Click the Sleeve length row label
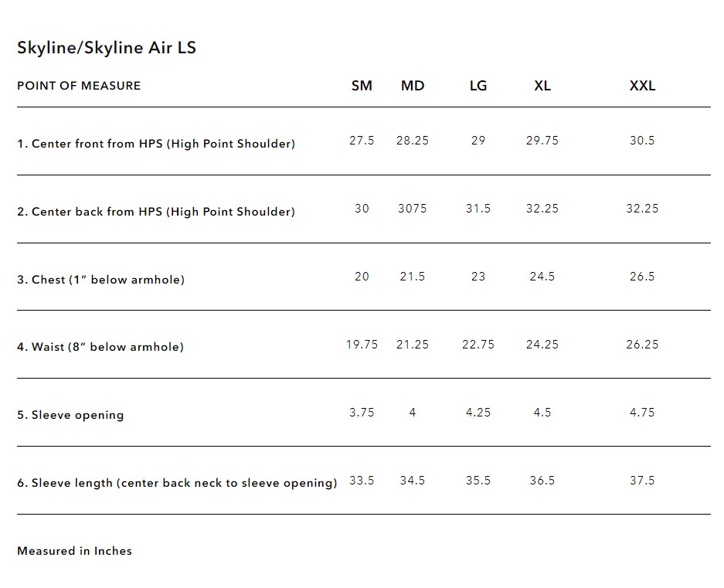This screenshot has height=588, width=724. (x=177, y=483)
